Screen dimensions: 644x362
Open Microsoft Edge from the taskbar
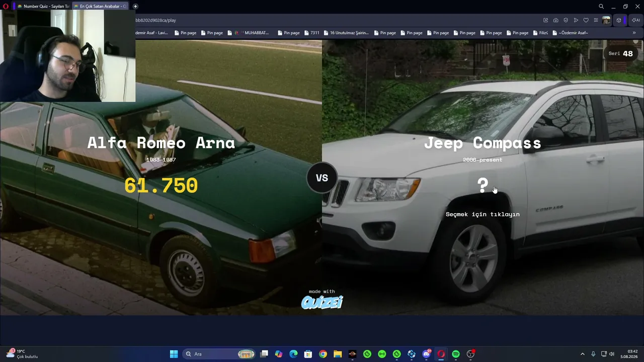[293, 354]
